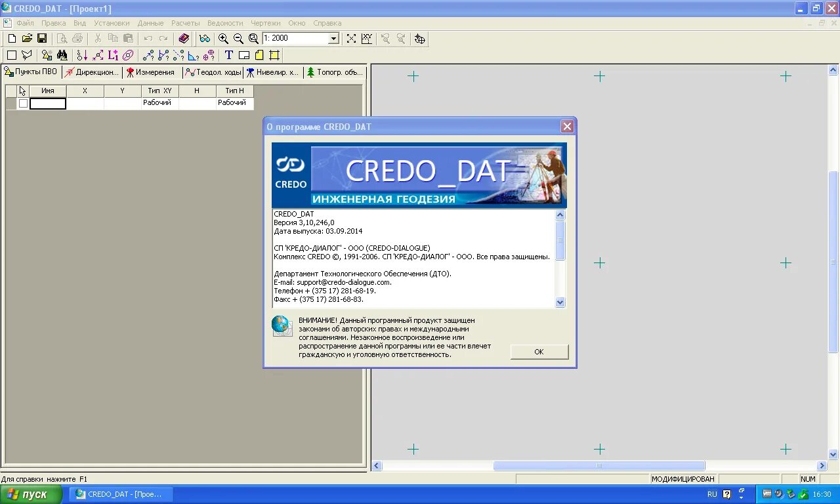Click the L1 toolbar icon
The width and height of the screenshot is (840, 504).
(113, 55)
